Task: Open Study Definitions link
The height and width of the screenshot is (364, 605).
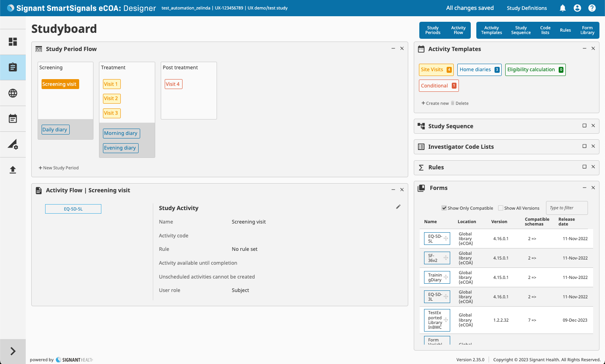Action: pyautogui.click(x=527, y=8)
